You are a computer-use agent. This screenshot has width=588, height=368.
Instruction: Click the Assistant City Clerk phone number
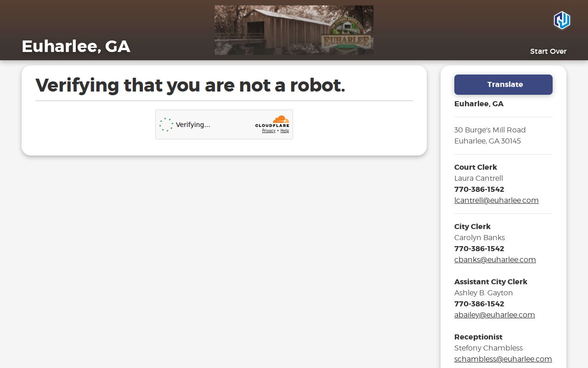[479, 304]
